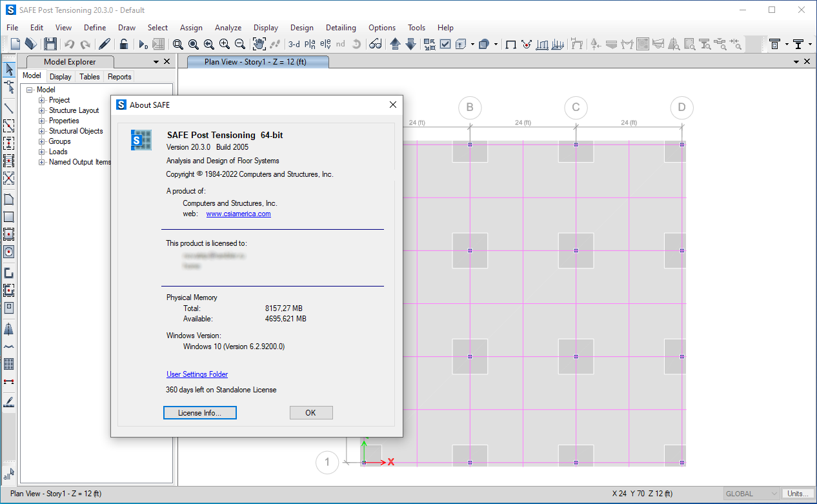The width and height of the screenshot is (817, 504).
Task: Switch to Elevation view toolbar button
Action: (x=325, y=44)
